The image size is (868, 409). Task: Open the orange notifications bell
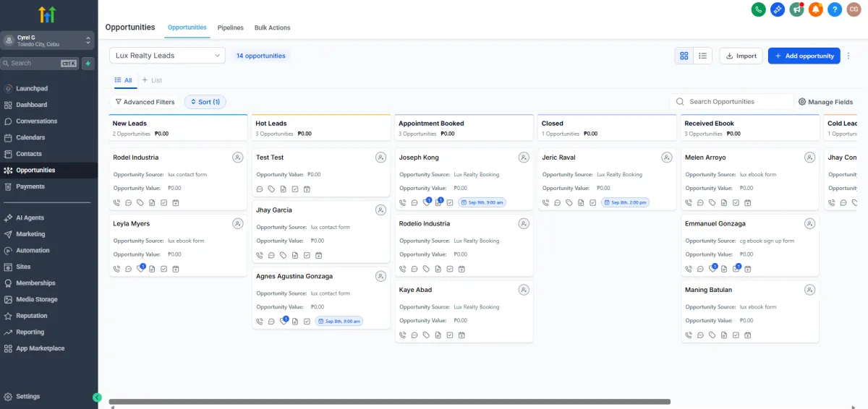pyautogui.click(x=816, y=9)
